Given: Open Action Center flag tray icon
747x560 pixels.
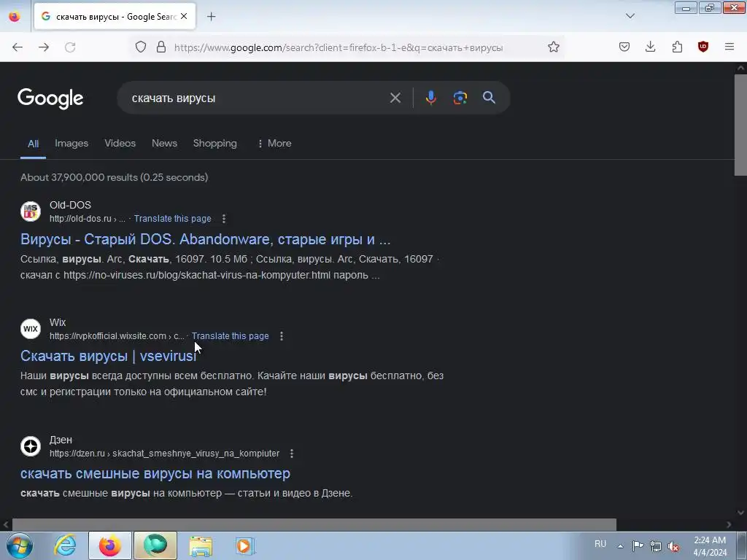Looking at the screenshot, I should (638, 545).
